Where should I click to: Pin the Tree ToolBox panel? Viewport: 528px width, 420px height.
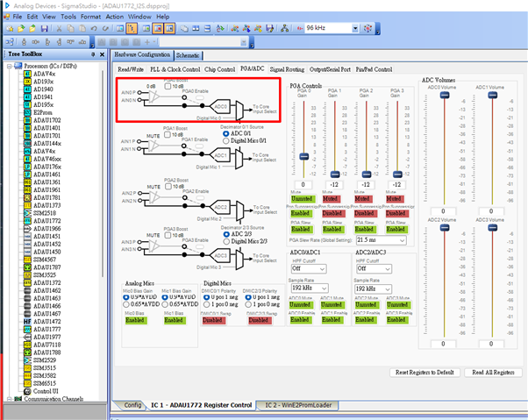(93, 54)
